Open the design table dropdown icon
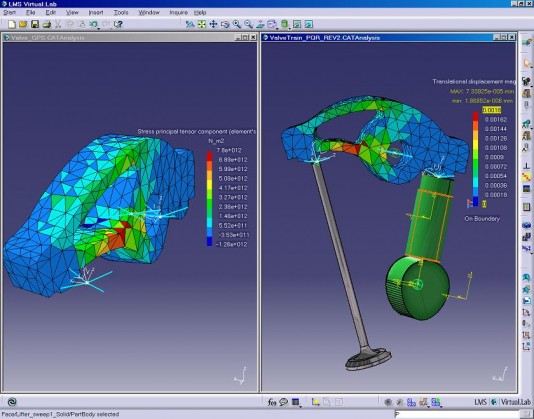The height and width of the screenshot is (419, 534). (x=296, y=402)
